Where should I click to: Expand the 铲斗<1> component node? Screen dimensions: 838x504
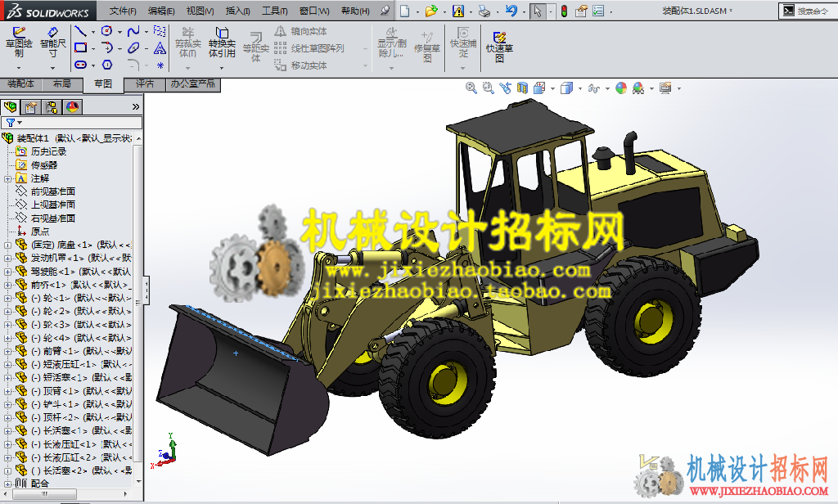(x=7, y=404)
